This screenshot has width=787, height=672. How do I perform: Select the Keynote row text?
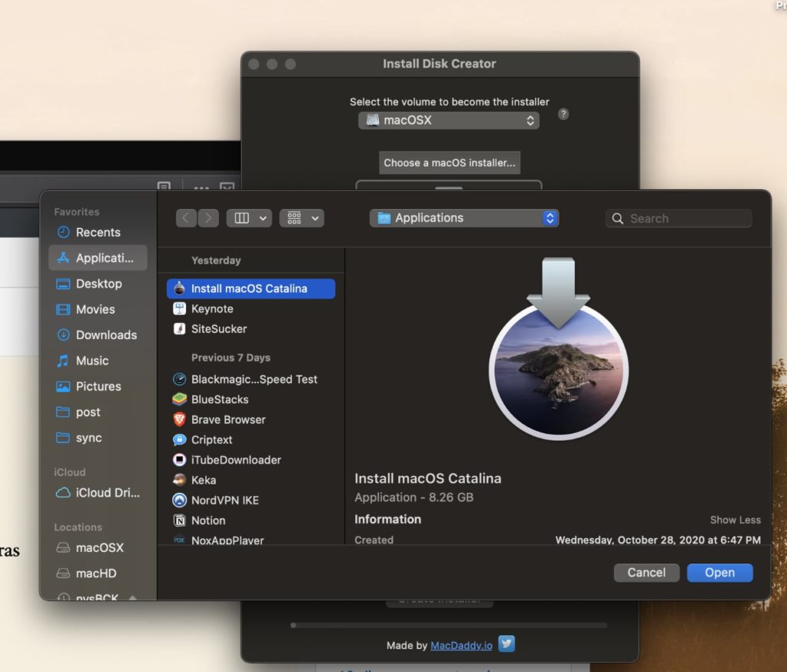click(212, 309)
